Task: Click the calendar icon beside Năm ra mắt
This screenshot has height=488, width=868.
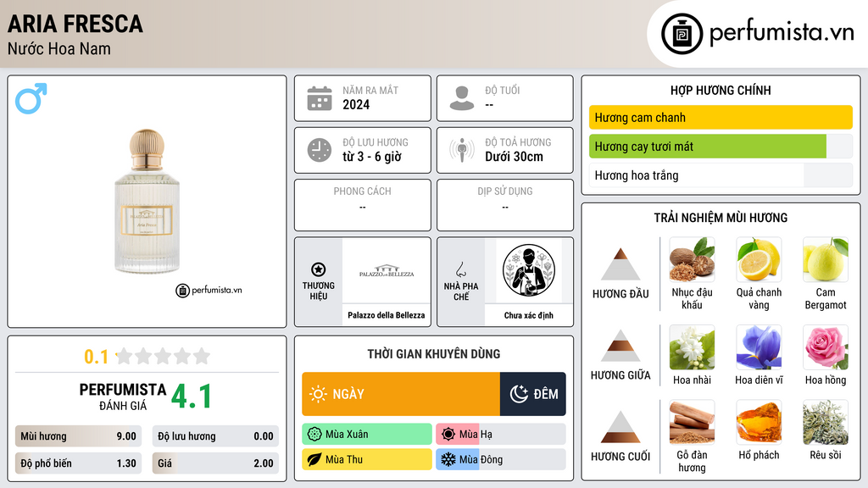Action: pos(320,98)
